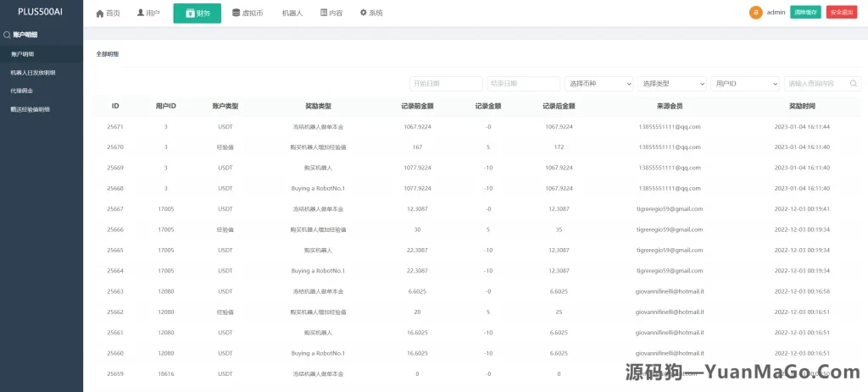Click timestamp 2023-01-04 16:11:44
The width and height of the screenshot is (868, 392).
802,127
